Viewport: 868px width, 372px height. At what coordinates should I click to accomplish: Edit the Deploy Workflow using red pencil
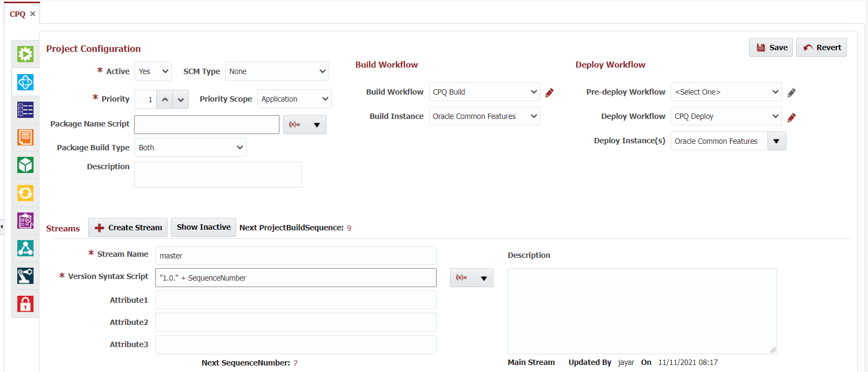pos(791,117)
